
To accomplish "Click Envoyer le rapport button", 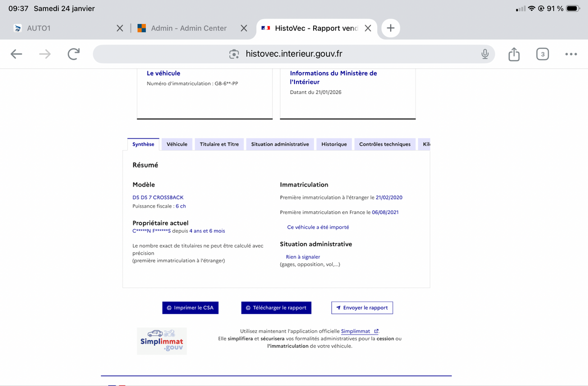I will tap(362, 308).
